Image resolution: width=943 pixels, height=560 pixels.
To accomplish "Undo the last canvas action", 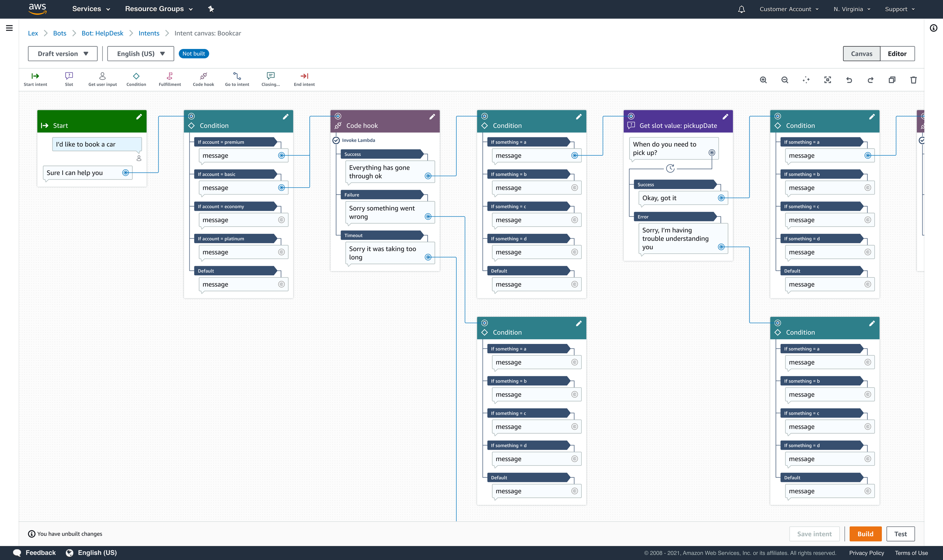I will (849, 80).
